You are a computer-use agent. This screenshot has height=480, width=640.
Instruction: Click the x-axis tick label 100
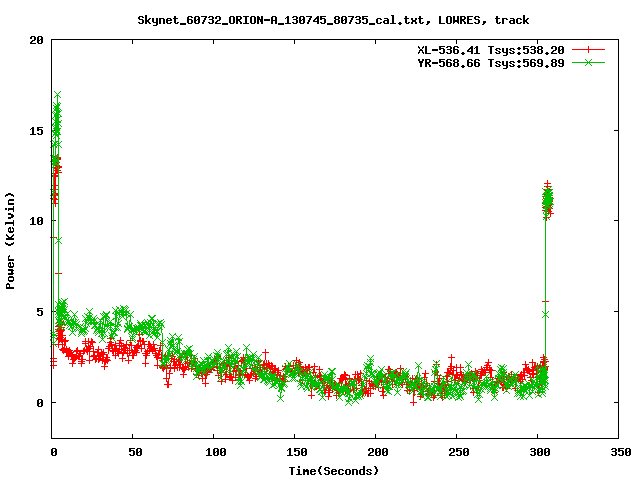click(x=216, y=452)
